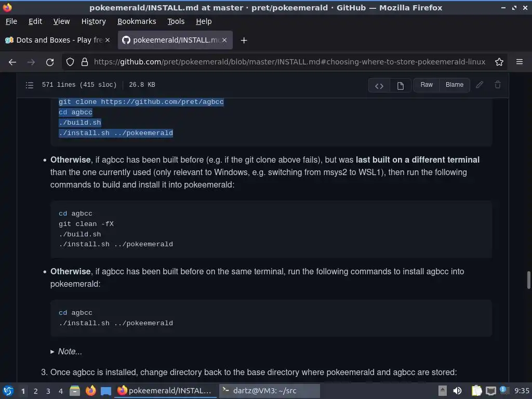532x399 pixels.
Task: Reload the current page
Action: tap(50, 62)
